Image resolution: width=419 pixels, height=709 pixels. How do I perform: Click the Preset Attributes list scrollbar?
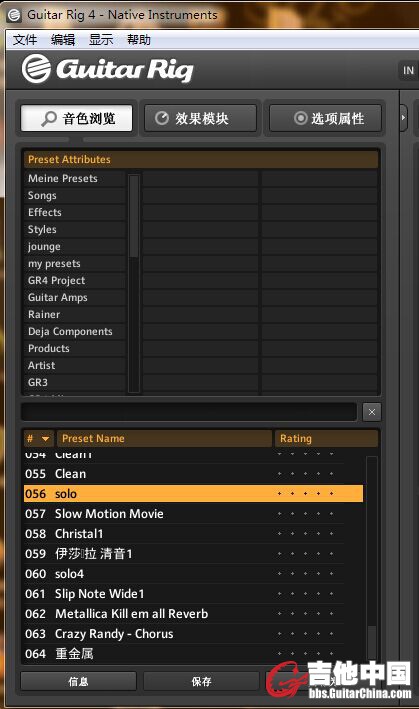(134, 283)
